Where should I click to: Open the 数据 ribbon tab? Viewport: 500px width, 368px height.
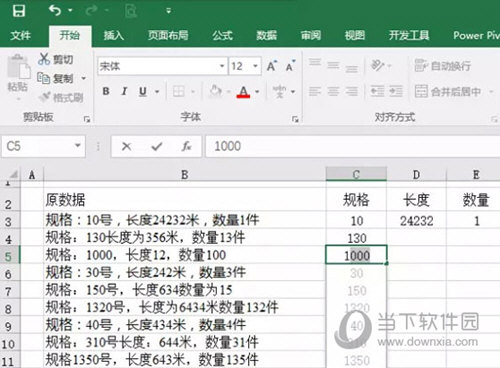266,35
